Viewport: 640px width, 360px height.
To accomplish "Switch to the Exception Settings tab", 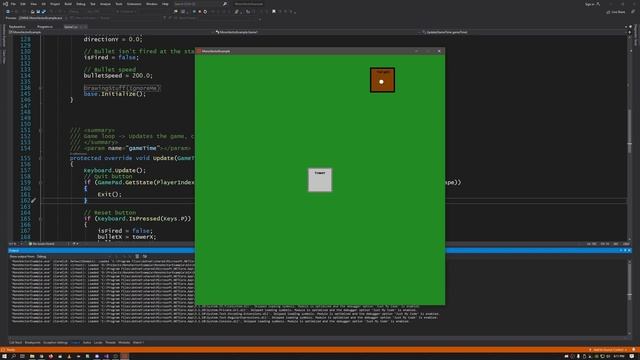I will tap(56, 343).
